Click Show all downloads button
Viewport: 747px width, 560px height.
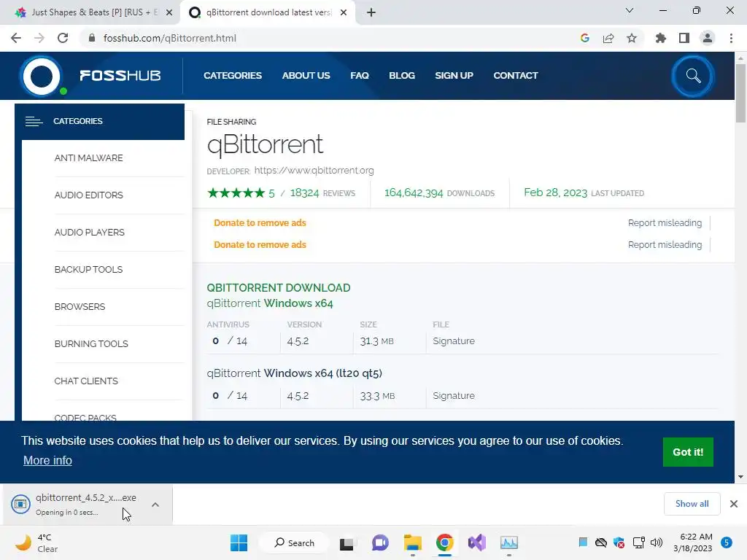pos(692,504)
